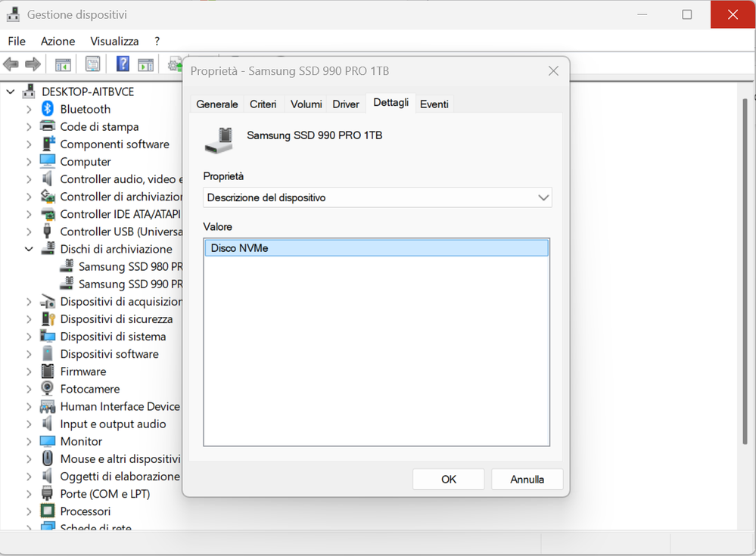
Task: Expand the Monitor category chevron
Action: pyautogui.click(x=29, y=441)
